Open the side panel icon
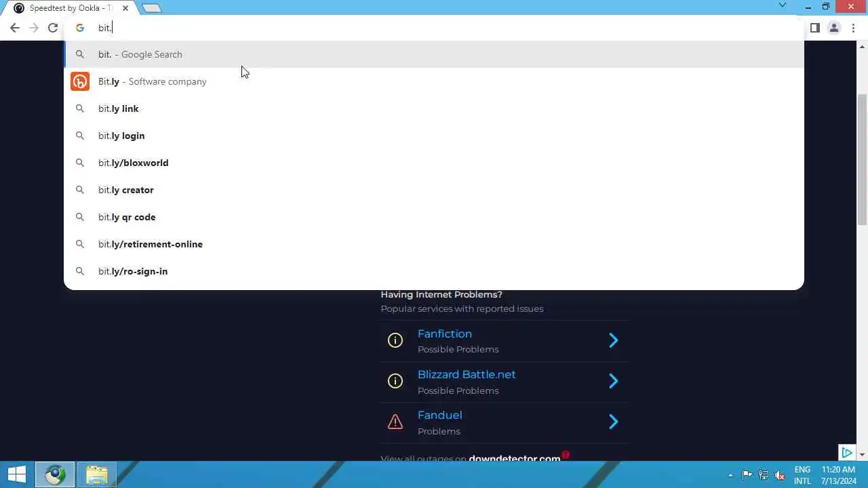This screenshot has width=868, height=488. click(x=815, y=28)
